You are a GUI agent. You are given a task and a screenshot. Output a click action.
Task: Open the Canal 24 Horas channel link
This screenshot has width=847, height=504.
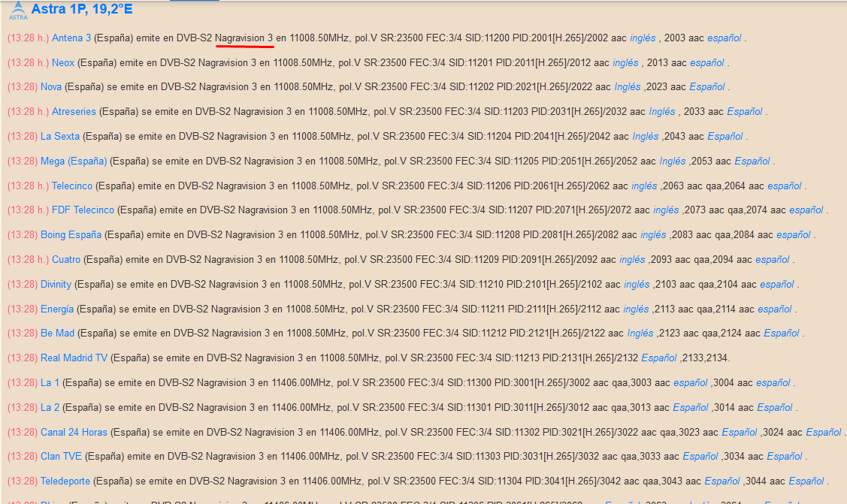coord(74,432)
